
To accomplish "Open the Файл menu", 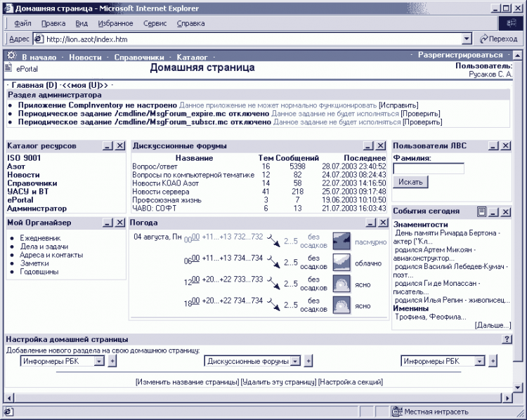I will pyautogui.click(x=22, y=23).
